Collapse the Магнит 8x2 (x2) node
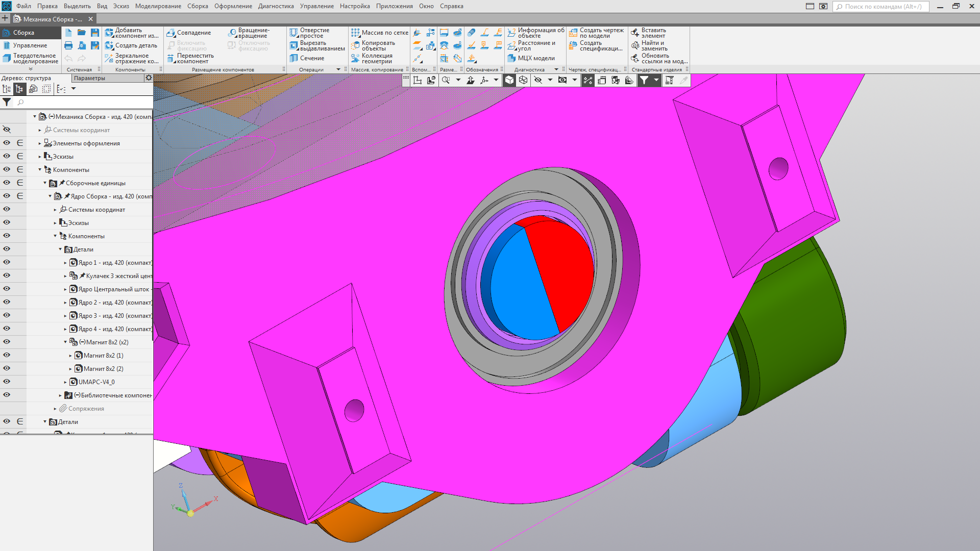 point(65,342)
